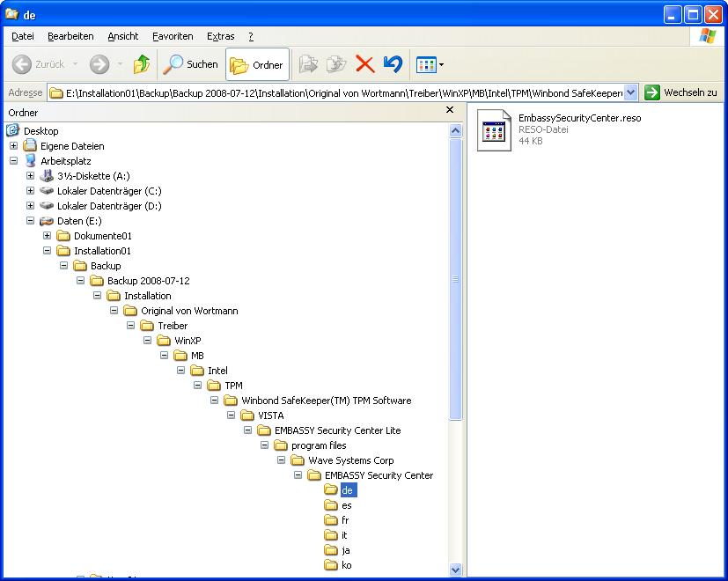This screenshot has width=728, height=581.
Task: Click the Copy To folder icon
Action: point(336,64)
